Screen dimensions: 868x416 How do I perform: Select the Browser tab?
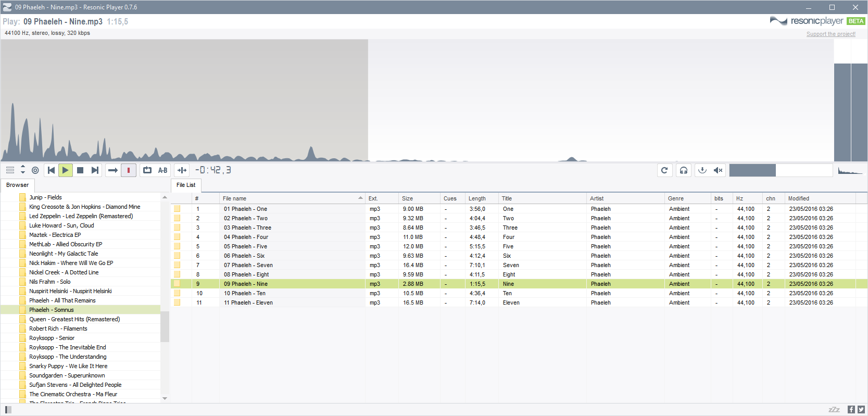[18, 185]
